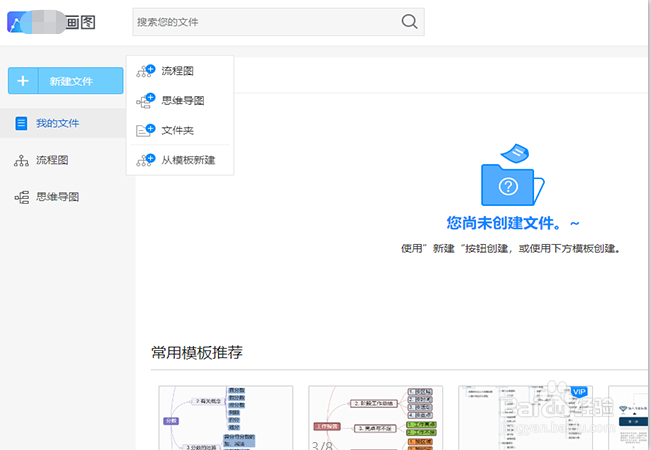This screenshot has width=651, height=450.
Task: Open the 工作报告 mind map template thumbnail
Action: [x=375, y=418]
